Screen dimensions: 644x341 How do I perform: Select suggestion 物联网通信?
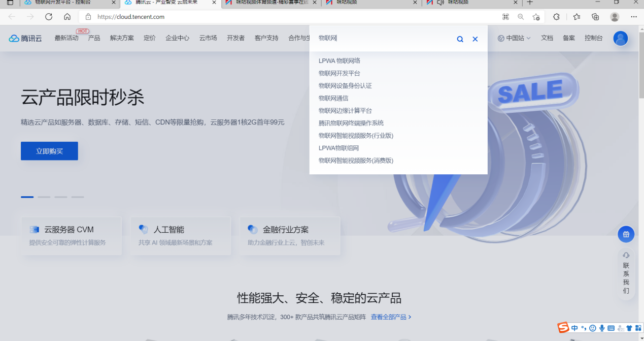click(x=333, y=98)
